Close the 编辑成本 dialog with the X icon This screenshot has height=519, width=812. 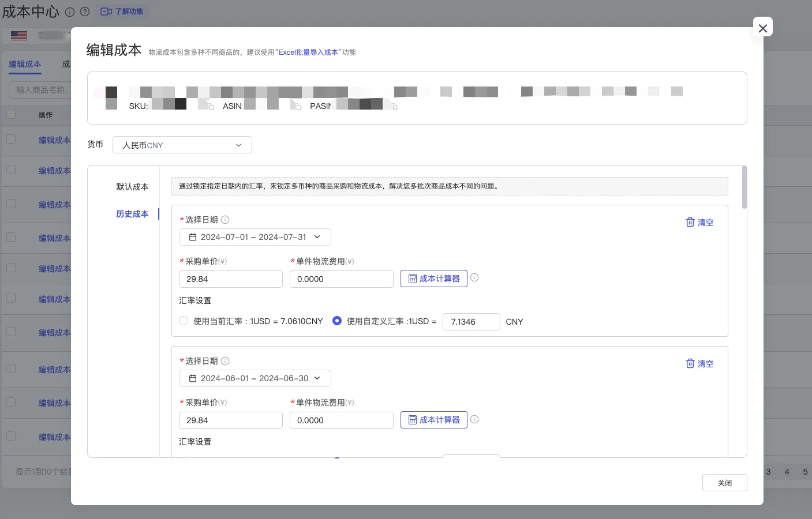coord(762,27)
